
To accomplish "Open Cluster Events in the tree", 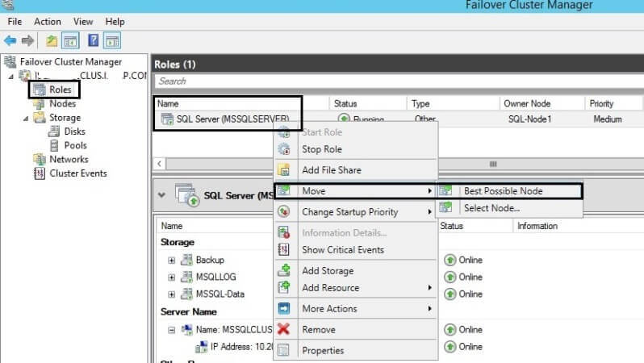I will click(x=78, y=173).
